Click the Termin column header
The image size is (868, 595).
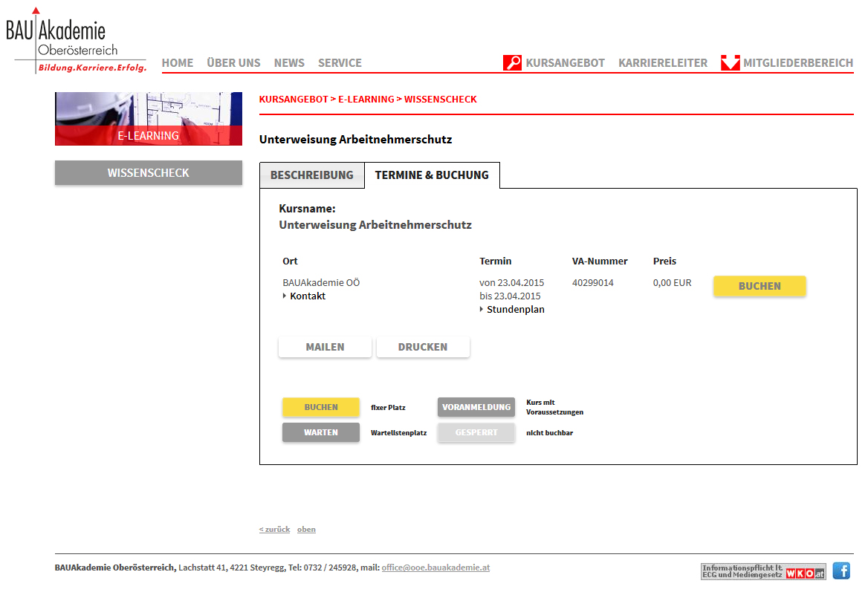tap(496, 261)
